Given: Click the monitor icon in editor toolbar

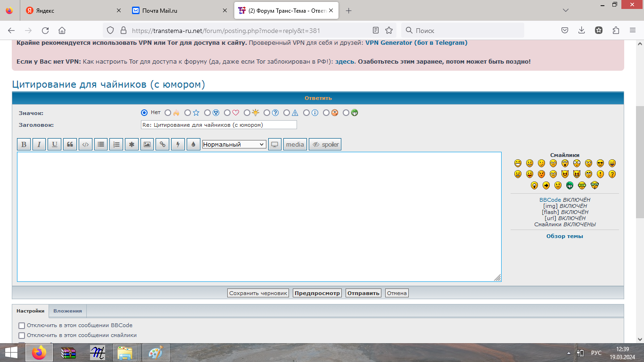Looking at the screenshot, I should (x=275, y=144).
